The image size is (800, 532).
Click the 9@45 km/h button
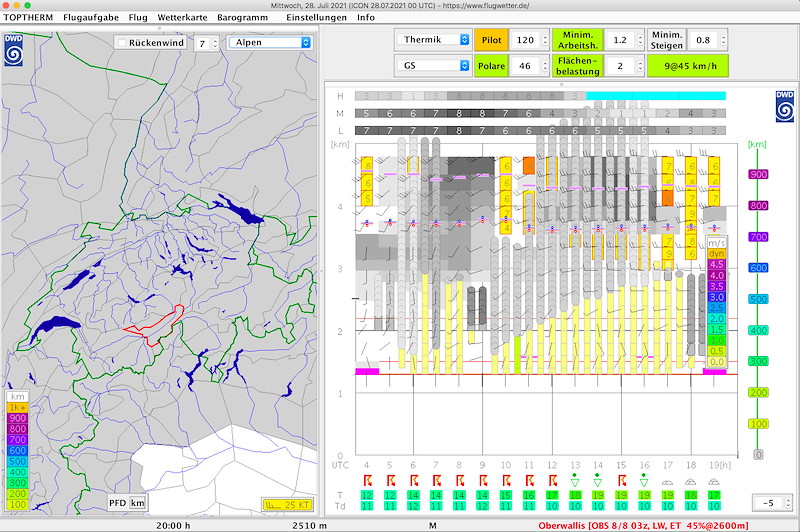(688, 66)
